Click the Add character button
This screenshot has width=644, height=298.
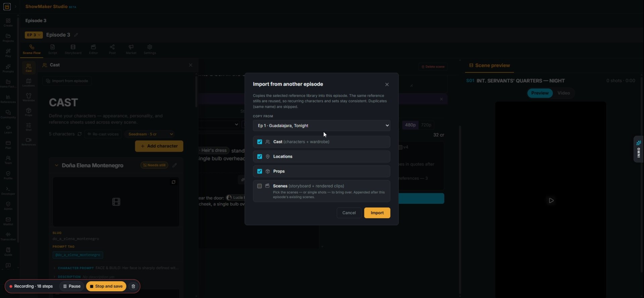click(159, 146)
